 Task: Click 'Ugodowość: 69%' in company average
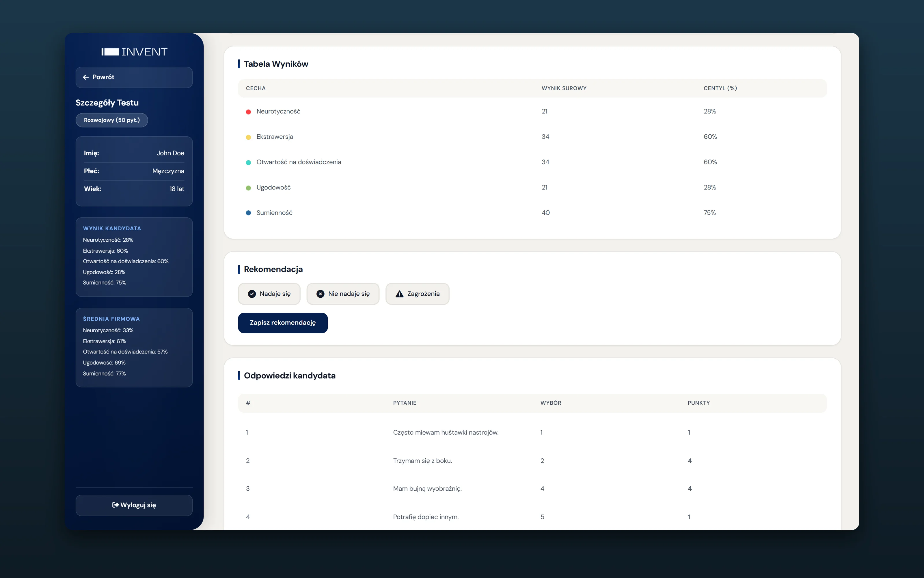click(x=104, y=362)
